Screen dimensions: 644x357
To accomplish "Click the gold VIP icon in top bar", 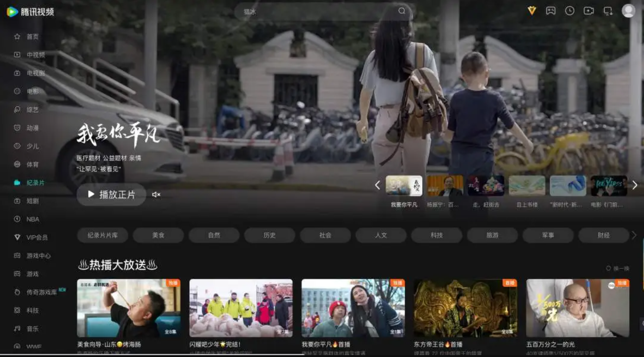I will pos(531,11).
